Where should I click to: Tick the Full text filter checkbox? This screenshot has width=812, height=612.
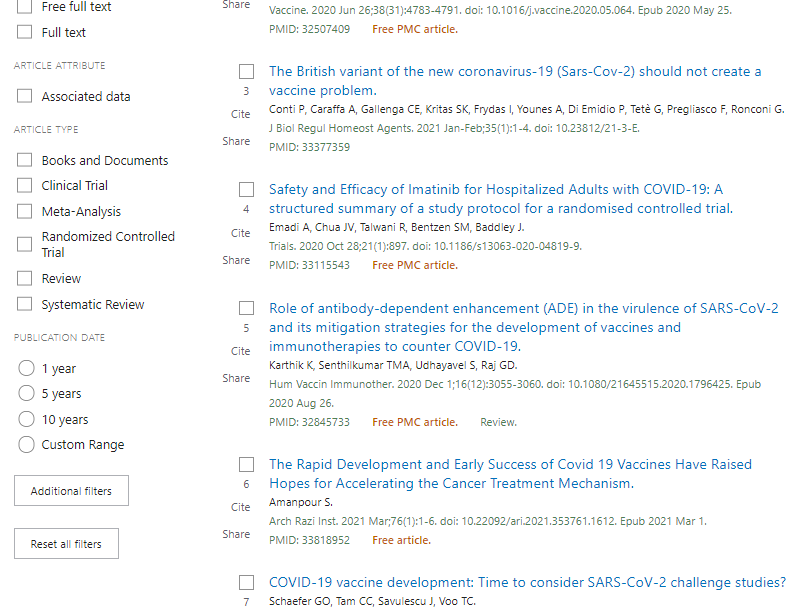[24, 32]
